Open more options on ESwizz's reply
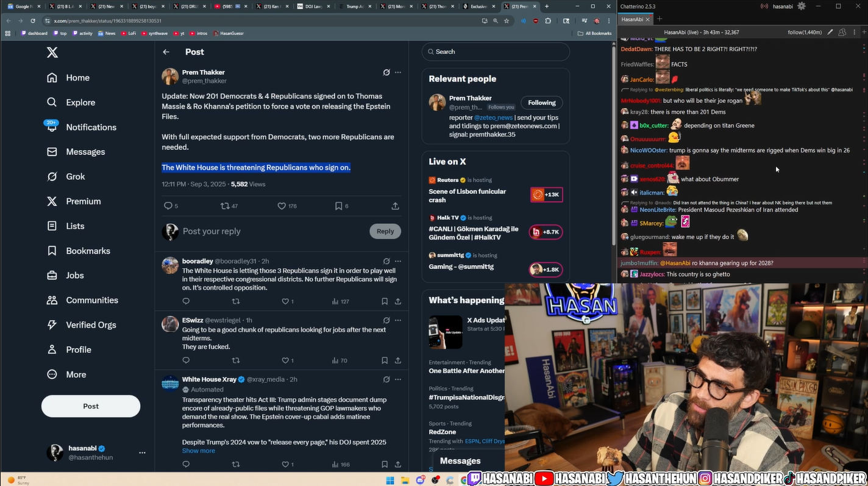Image resolution: width=868 pixels, height=486 pixels. 398,320
